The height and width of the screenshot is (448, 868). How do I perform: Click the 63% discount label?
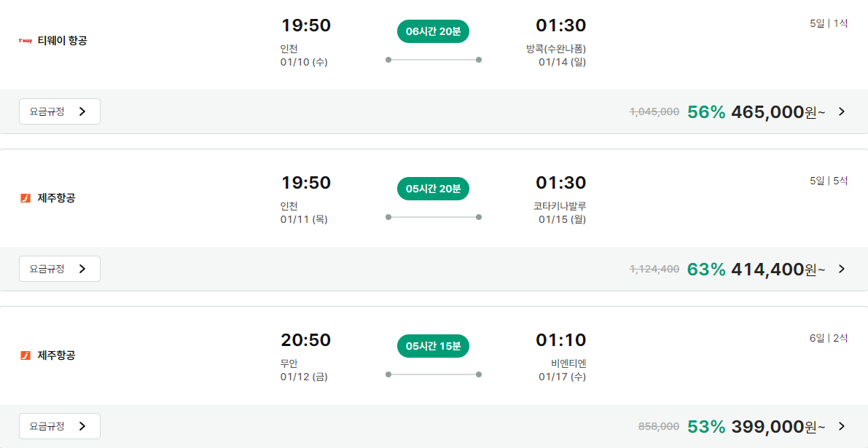point(706,270)
